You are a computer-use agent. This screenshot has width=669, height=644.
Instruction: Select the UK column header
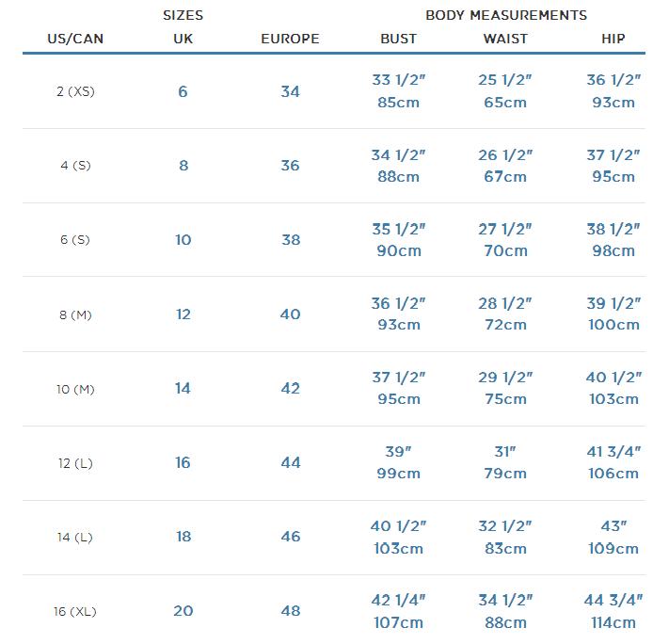pyautogui.click(x=183, y=39)
